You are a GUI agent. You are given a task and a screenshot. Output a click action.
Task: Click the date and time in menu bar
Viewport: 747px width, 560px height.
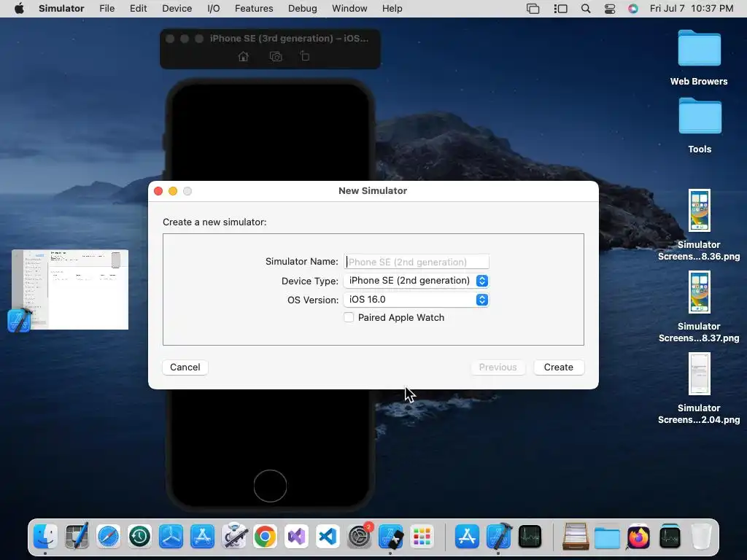692,9
